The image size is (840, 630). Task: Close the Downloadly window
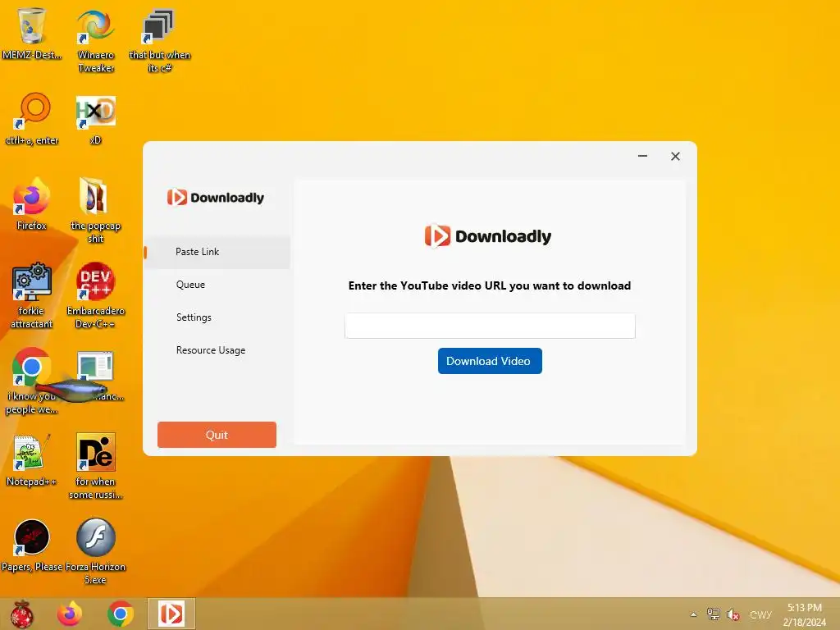pos(675,156)
